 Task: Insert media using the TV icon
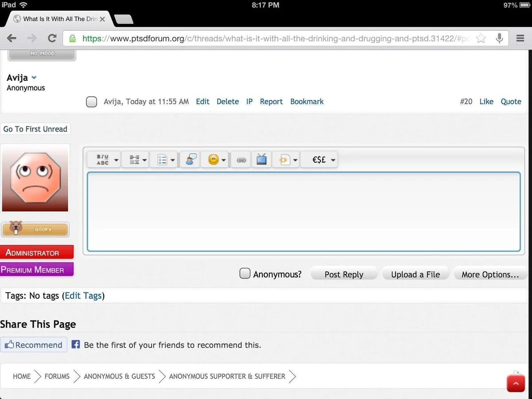click(262, 160)
